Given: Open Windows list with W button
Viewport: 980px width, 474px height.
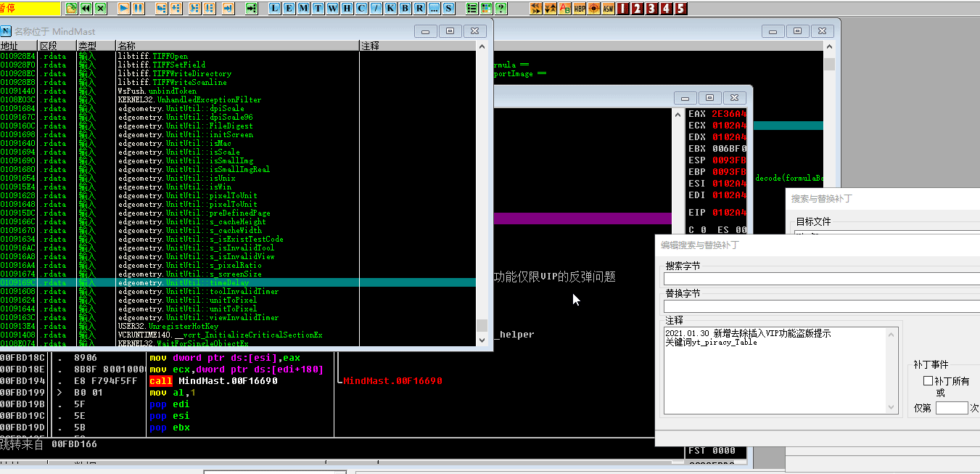Looking at the screenshot, I should pyautogui.click(x=332, y=9).
